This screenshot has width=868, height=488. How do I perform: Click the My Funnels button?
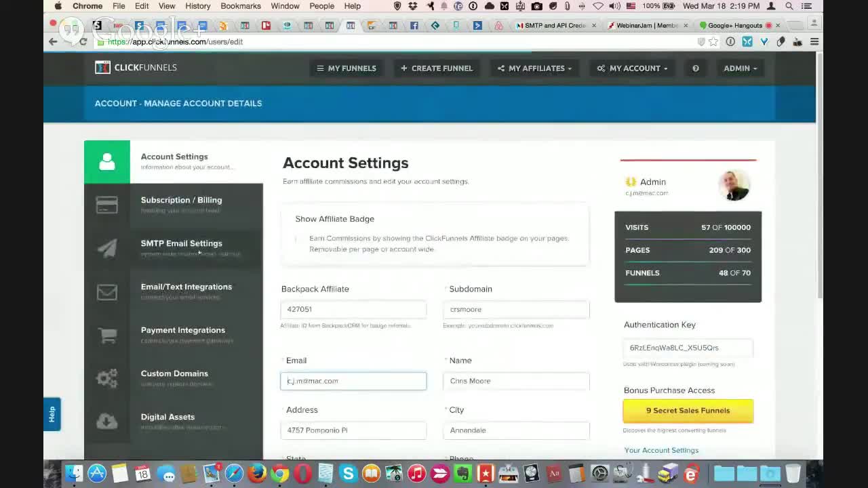[x=347, y=68]
